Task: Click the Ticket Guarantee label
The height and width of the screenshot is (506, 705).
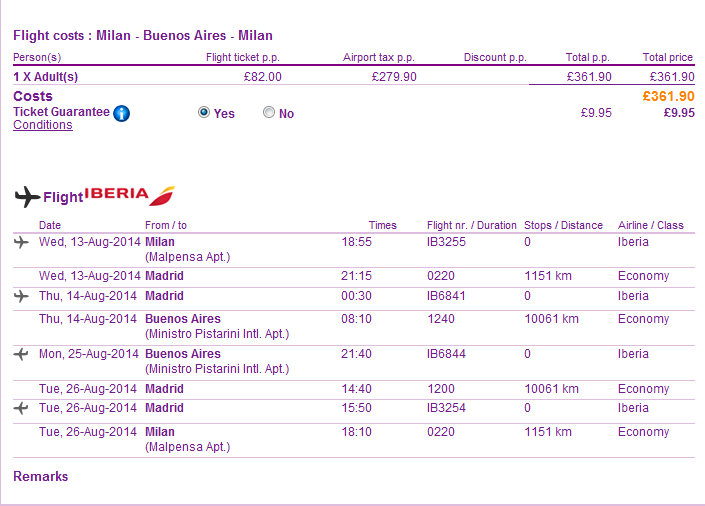Action: [x=61, y=112]
